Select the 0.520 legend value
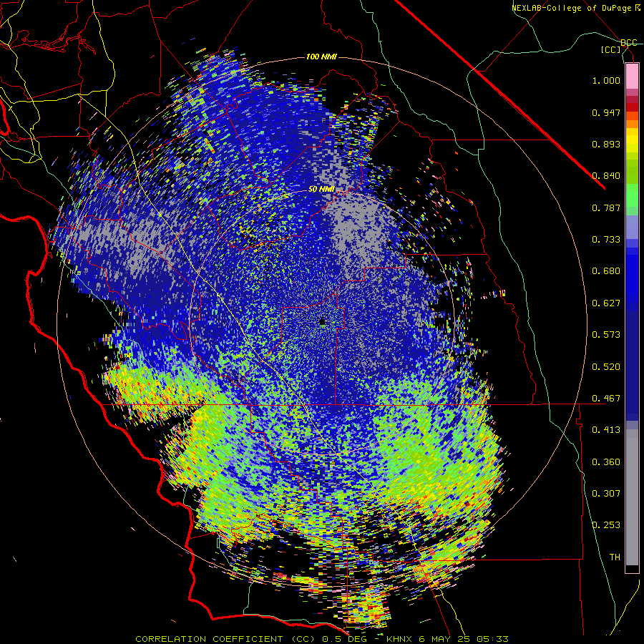This screenshot has width=644, height=644. tap(606, 367)
